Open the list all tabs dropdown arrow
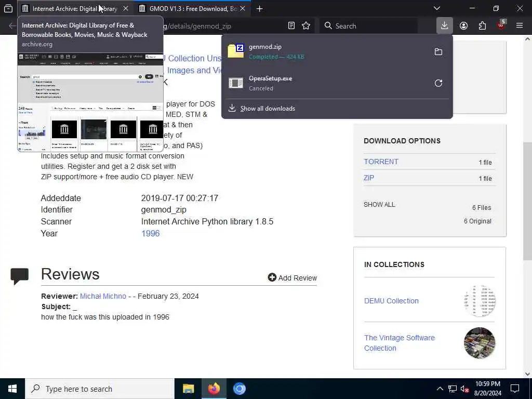 436,8
